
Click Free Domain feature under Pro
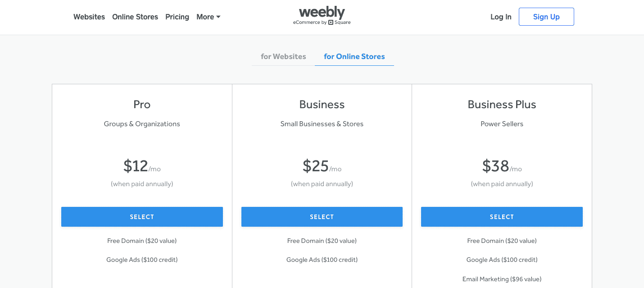click(142, 241)
